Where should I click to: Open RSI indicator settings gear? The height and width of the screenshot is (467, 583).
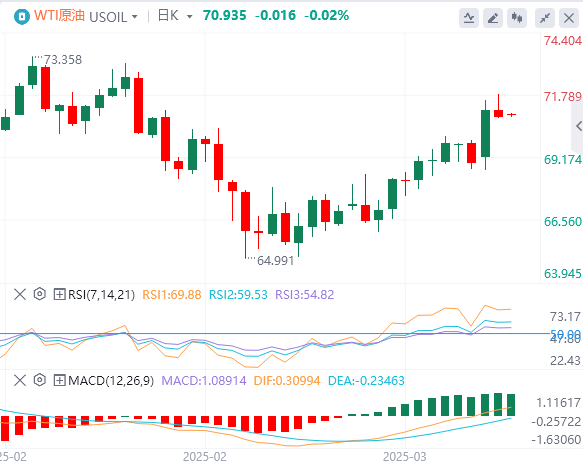click(x=39, y=294)
